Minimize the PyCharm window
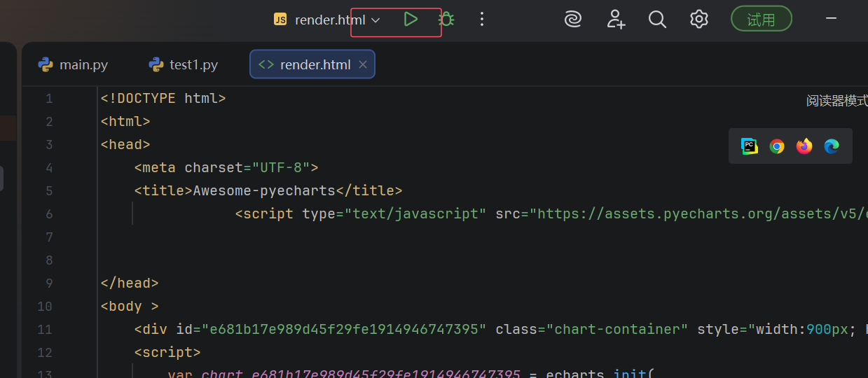868x378 pixels. 832,20
